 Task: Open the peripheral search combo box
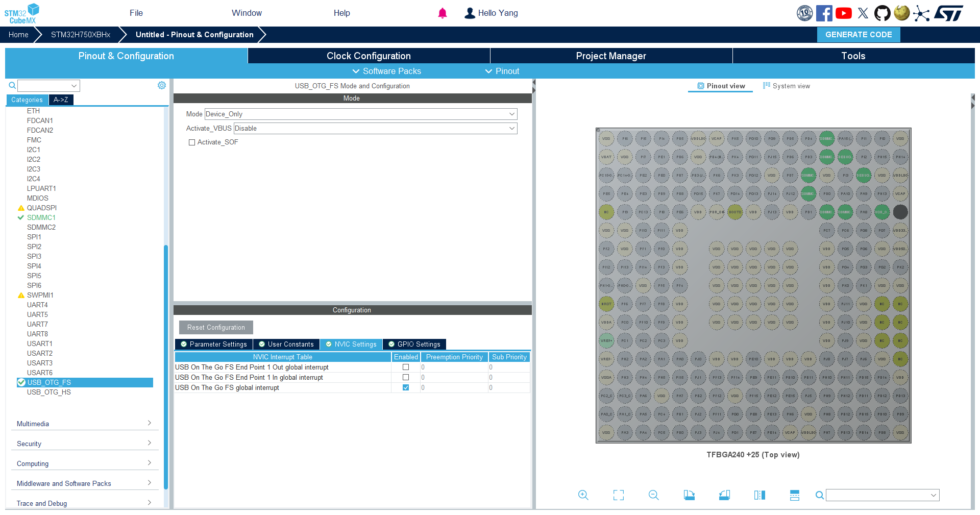(49, 86)
